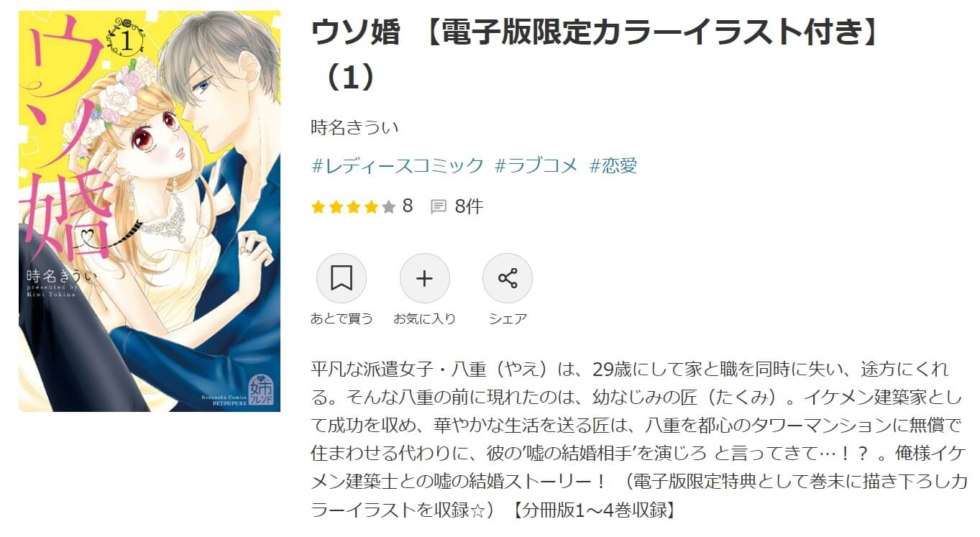Click the bookmark icon to buy later
Viewport: 980px width, 537px height.
(x=342, y=278)
